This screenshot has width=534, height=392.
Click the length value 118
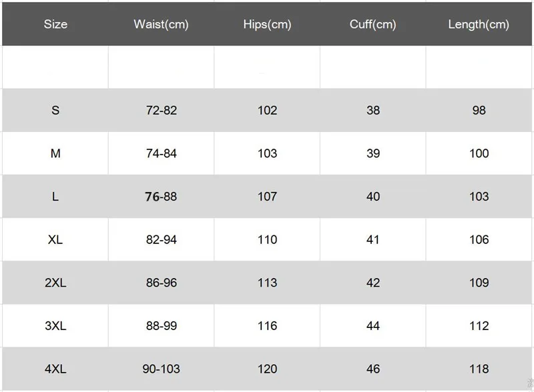click(479, 369)
